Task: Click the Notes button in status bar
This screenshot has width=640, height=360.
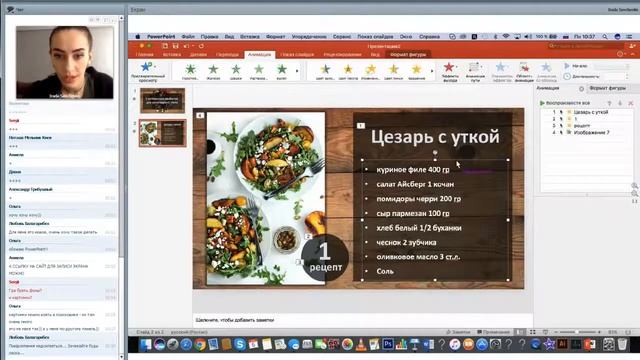Action: click(458, 332)
